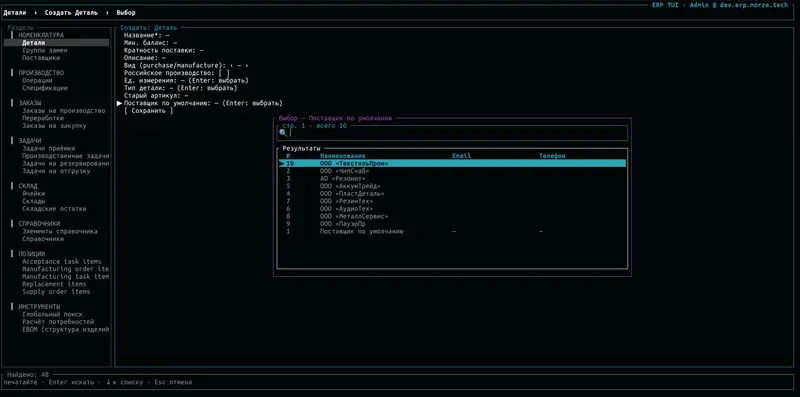Select supplier ООО «ТекстильПром»
The image size is (800, 397).
[x=452, y=163]
